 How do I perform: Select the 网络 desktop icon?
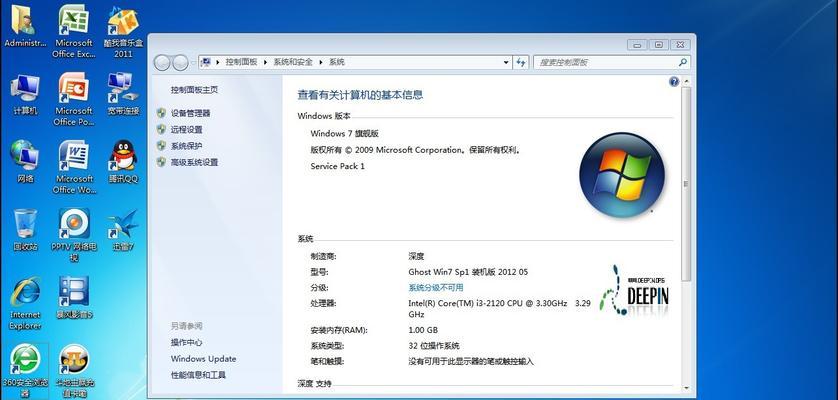click(25, 161)
